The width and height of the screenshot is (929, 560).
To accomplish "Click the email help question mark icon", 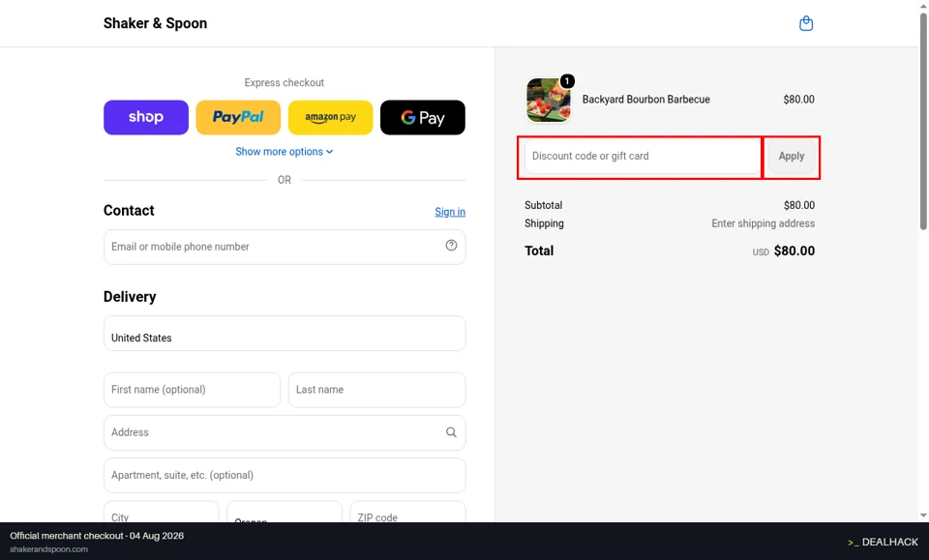I will 451,246.
